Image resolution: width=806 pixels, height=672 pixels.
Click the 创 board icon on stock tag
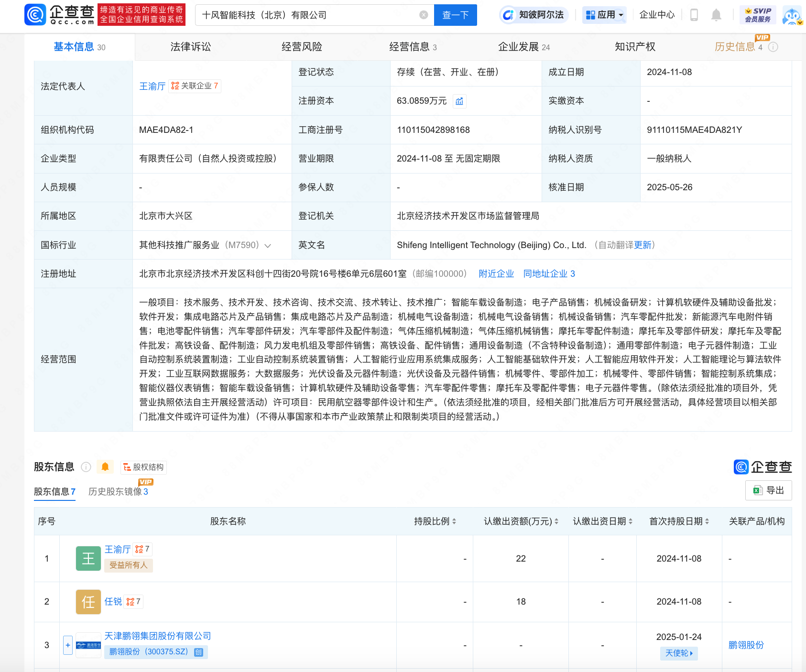coord(199,652)
